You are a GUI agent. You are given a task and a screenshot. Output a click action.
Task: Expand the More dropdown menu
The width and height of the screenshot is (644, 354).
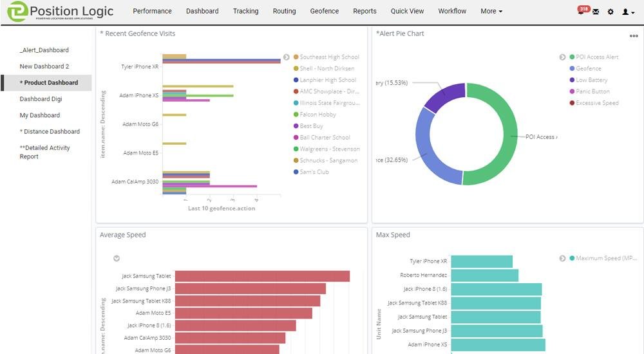point(491,11)
